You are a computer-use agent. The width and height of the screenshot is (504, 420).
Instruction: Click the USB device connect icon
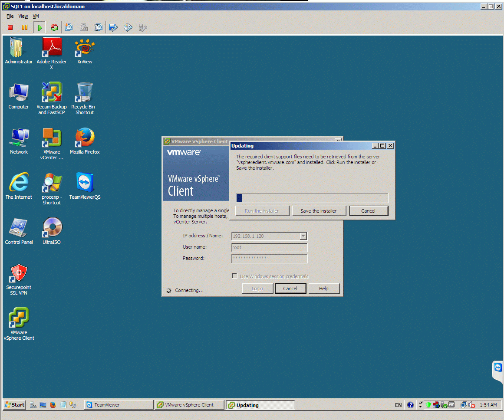tap(143, 28)
